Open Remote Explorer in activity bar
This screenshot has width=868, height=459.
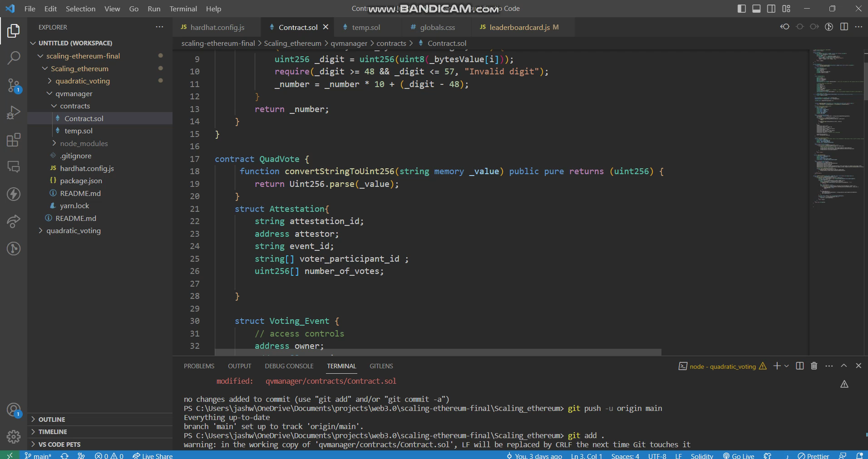(14, 166)
